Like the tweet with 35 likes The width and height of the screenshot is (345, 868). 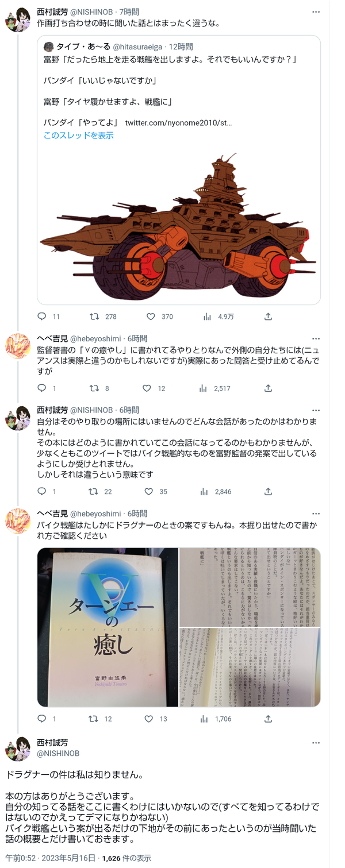148,492
